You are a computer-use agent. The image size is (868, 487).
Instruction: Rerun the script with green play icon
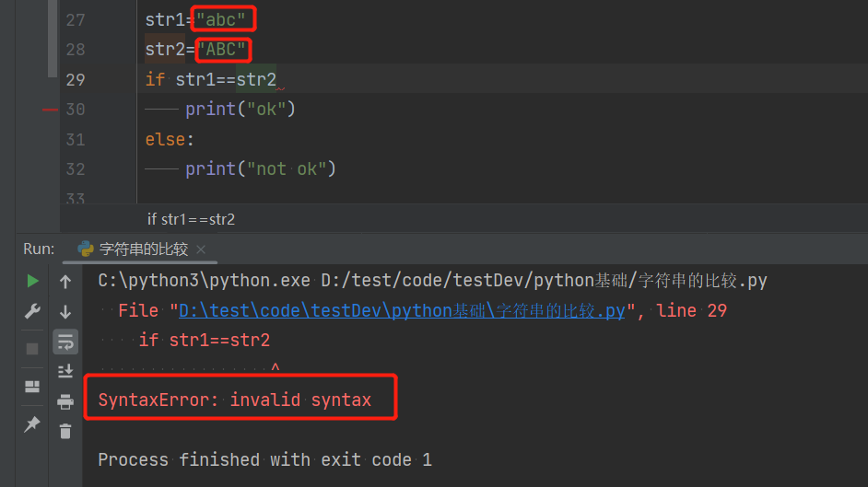pyautogui.click(x=32, y=281)
